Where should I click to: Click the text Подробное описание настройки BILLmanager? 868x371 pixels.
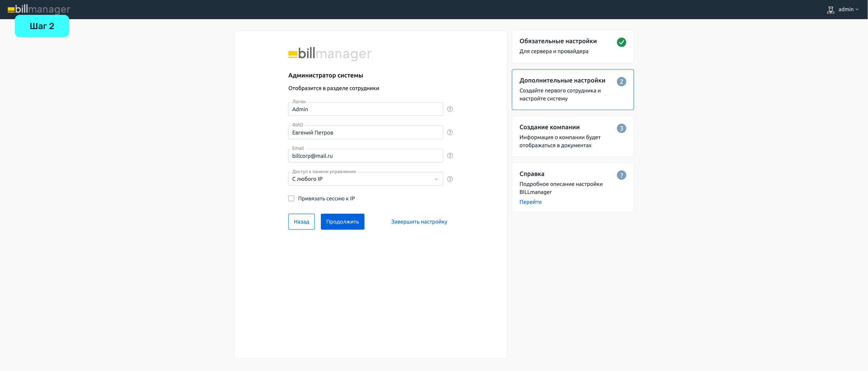tap(561, 188)
